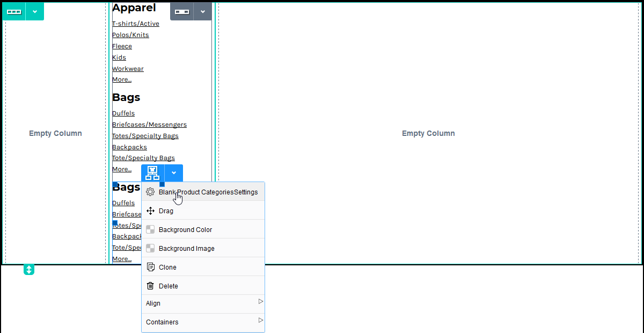Click the Clone icon in menu

coord(150,267)
